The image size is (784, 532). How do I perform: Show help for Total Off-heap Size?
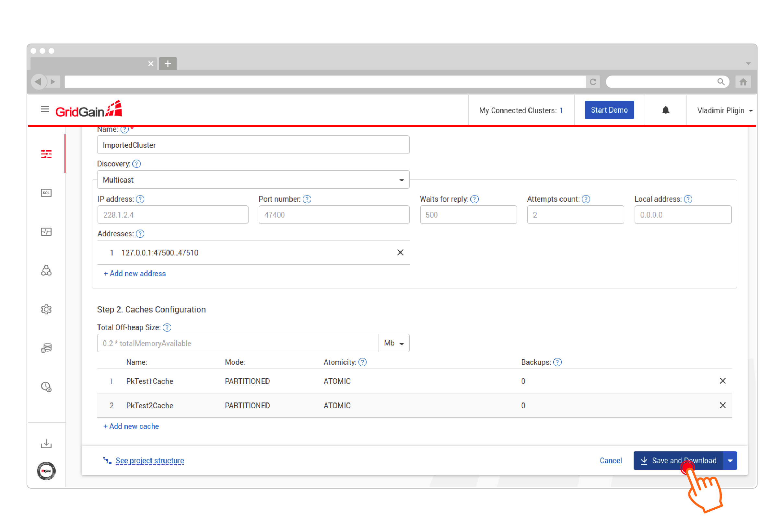[167, 327]
